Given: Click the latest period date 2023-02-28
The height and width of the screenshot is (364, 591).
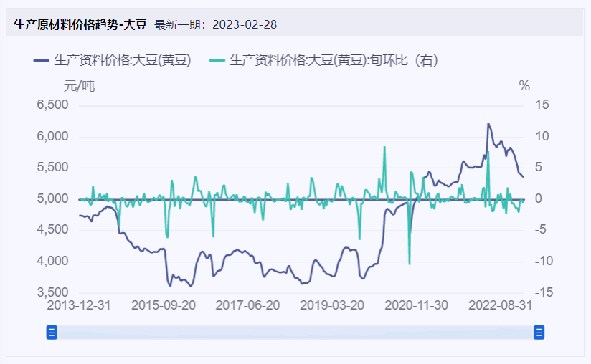Looking at the screenshot, I should coord(244,25).
